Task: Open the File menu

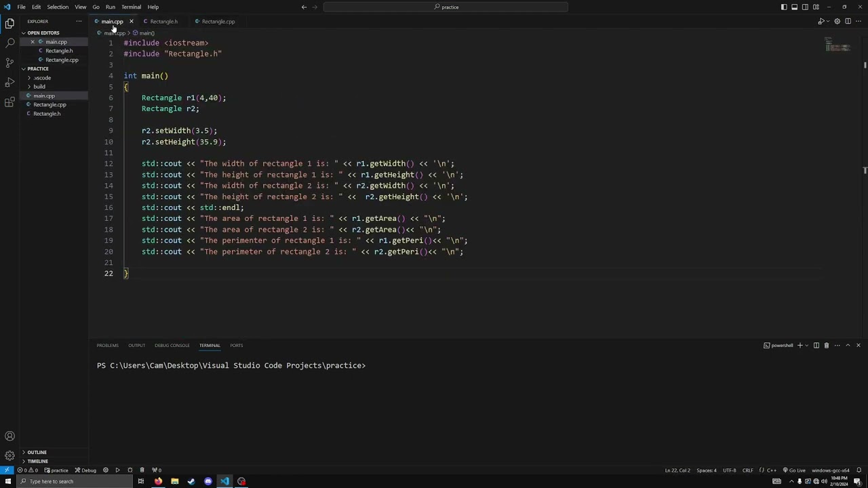Action: click(x=22, y=7)
